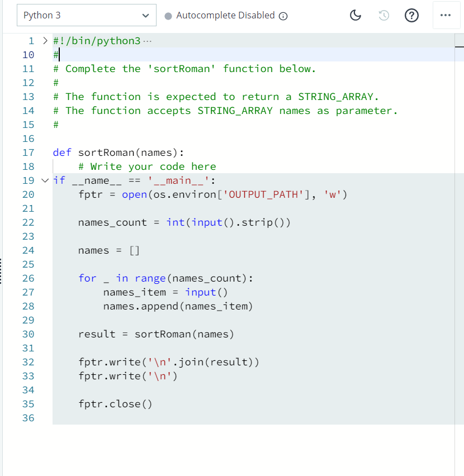Collapse the __main__ block at line 19

45,180
